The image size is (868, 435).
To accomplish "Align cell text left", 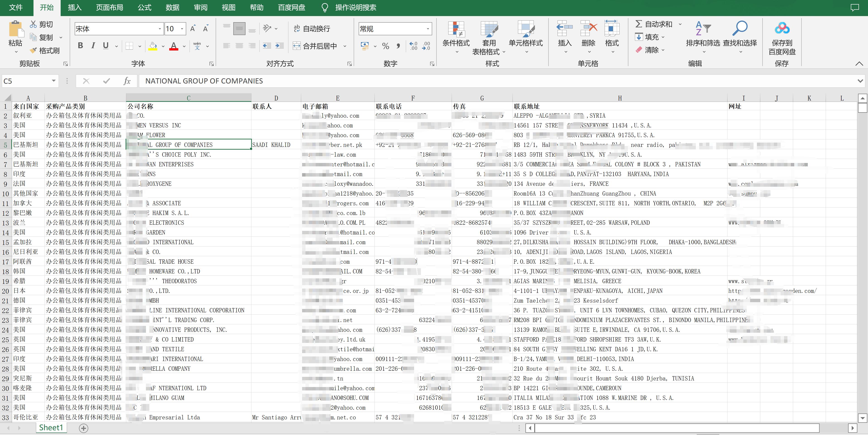I will [227, 46].
